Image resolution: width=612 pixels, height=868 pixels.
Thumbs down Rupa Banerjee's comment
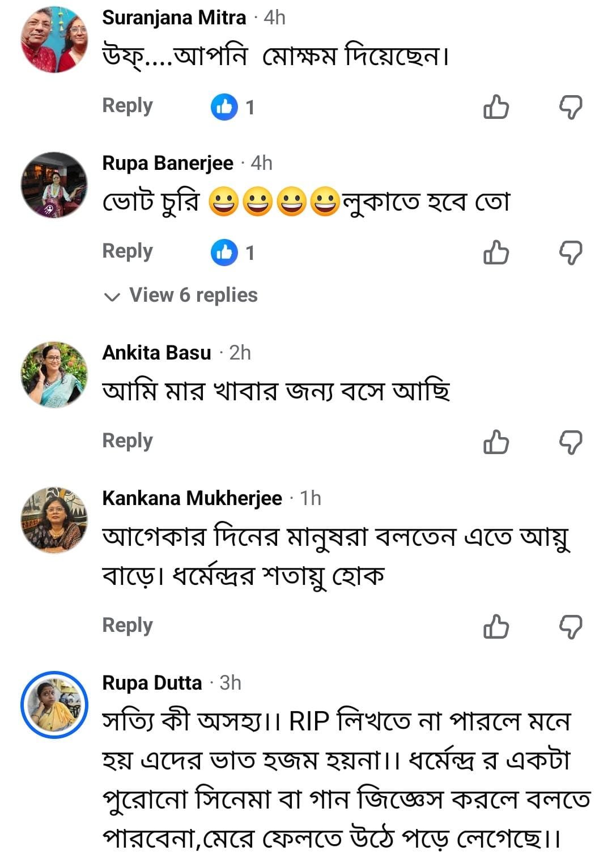571,252
